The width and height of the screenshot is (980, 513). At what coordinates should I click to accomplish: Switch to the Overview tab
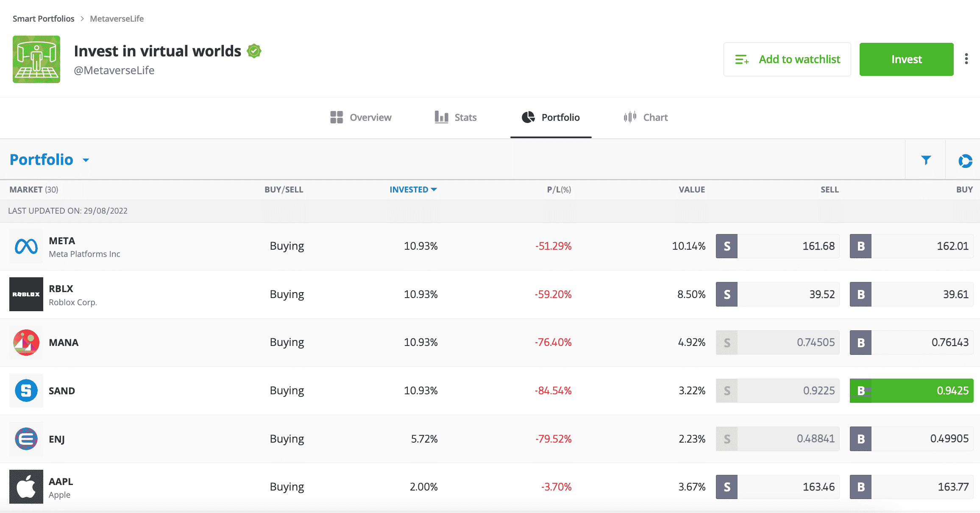[361, 117]
